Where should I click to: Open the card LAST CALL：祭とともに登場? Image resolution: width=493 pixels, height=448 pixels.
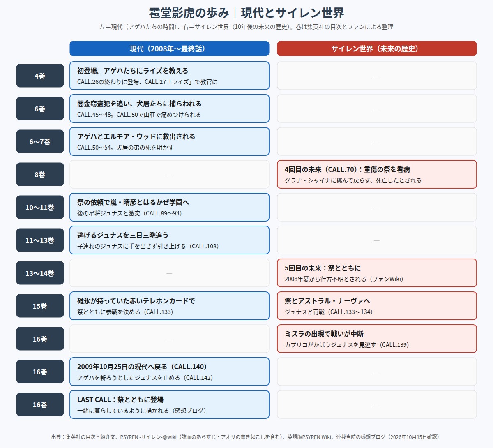(169, 404)
